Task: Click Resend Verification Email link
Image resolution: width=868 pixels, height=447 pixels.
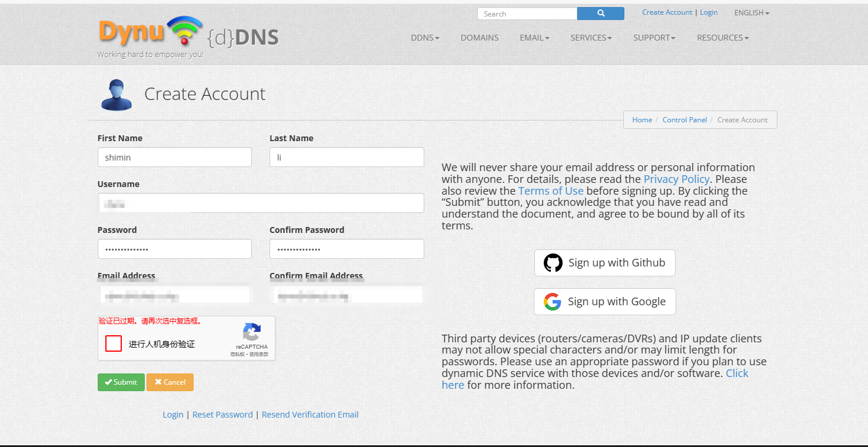Action: [310, 415]
